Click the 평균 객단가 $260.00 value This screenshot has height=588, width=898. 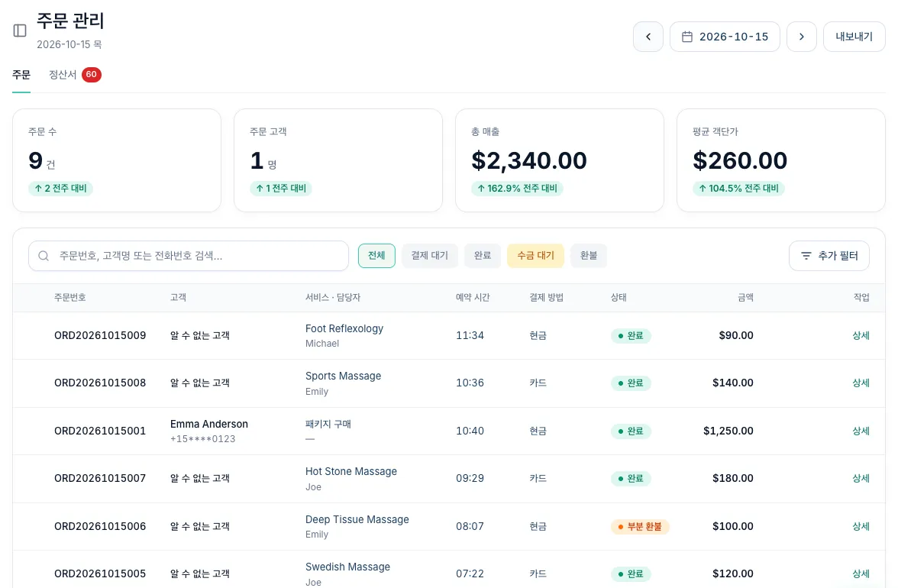point(740,161)
